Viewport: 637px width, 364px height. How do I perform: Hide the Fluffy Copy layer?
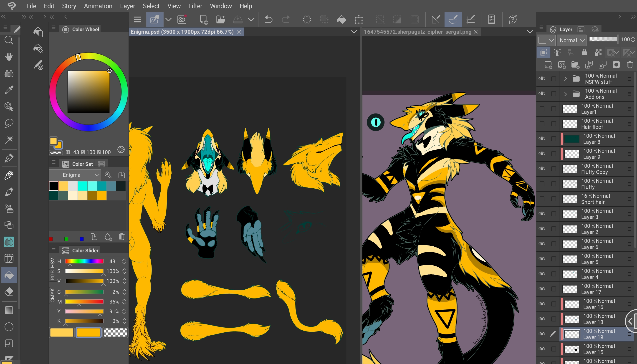coord(541,169)
